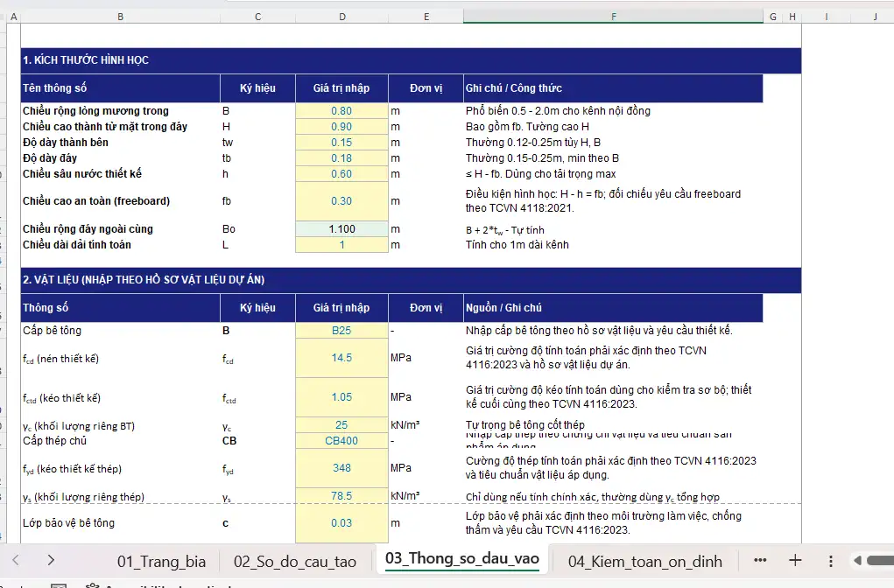Click the computed Bo cell 1.100
The width and height of the screenshot is (894, 588).
[341, 229]
